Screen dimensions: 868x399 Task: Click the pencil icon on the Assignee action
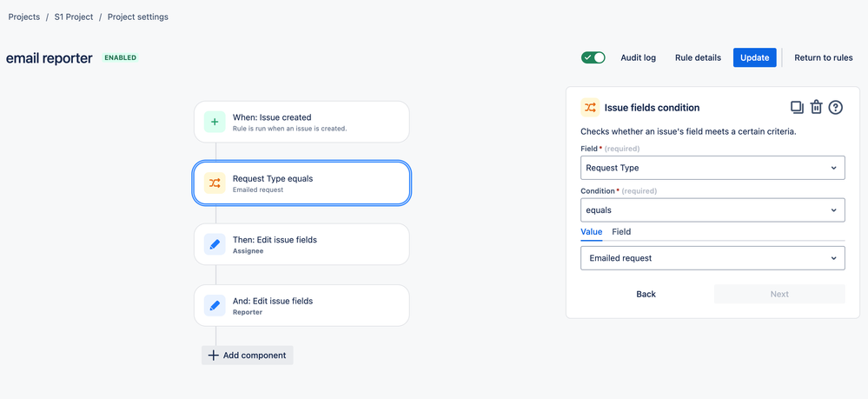(215, 244)
